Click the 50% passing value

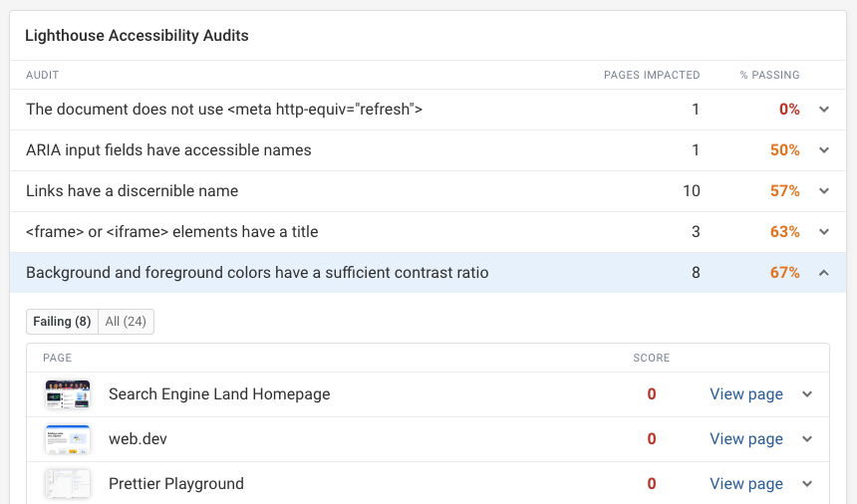coord(785,150)
